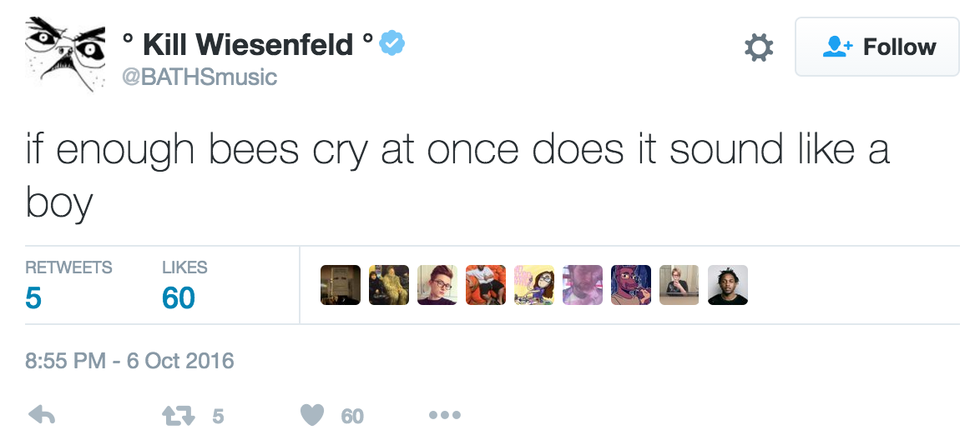Viewport: 980px width, 445px height.
Task: Open first liker avatar in the row
Action: click(x=340, y=285)
